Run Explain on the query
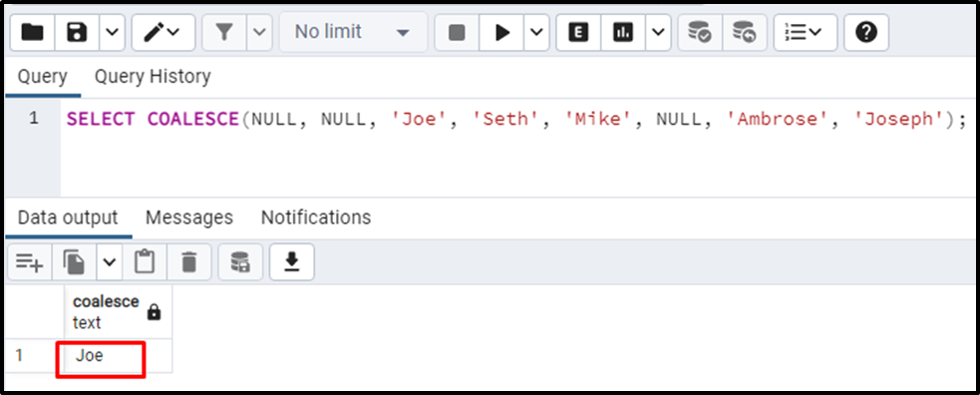Screen dimensions: 980x395 click(x=578, y=33)
